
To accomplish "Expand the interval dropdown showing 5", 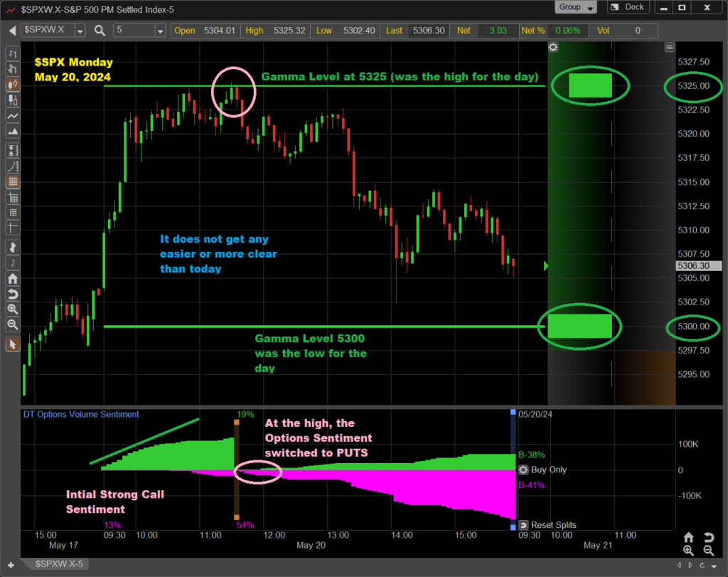I will click(x=159, y=31).
